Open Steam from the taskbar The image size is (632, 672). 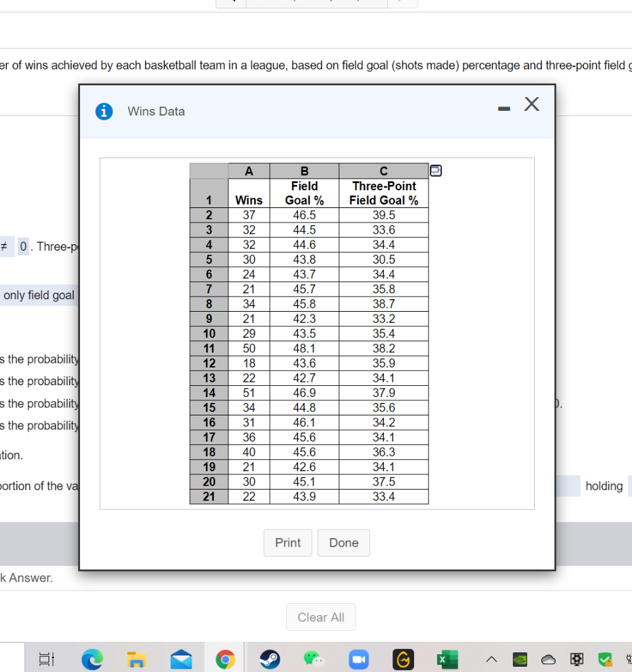[270, 659]
